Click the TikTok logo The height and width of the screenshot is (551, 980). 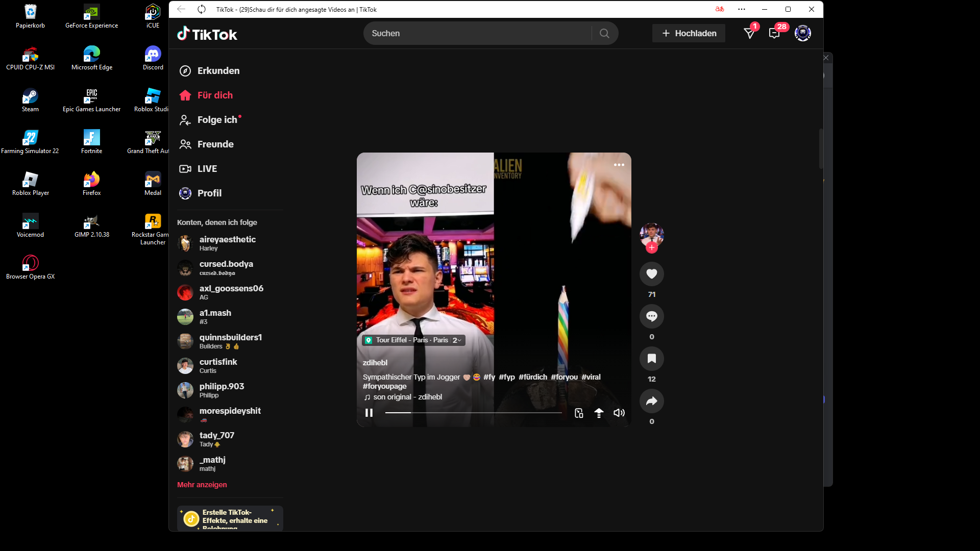point(207,34)
